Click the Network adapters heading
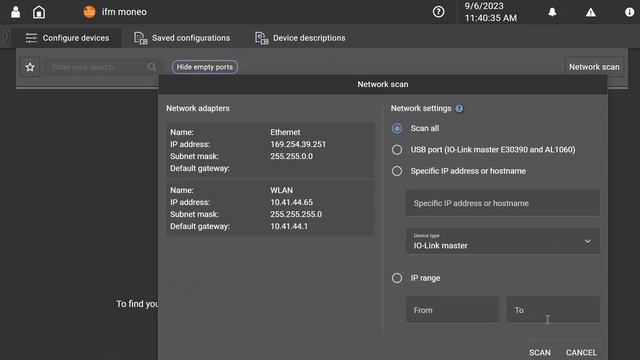Viewport: 640px width, 360px height. [198, 109]
